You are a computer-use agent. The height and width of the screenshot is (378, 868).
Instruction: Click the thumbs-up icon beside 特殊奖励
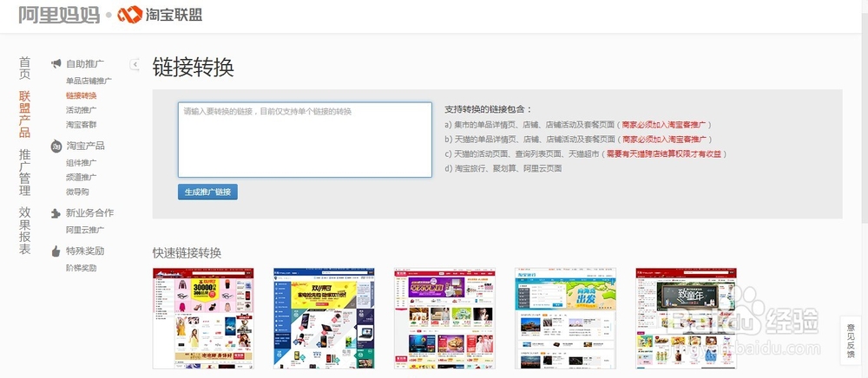pyautogui.click(x=56, y=251)
